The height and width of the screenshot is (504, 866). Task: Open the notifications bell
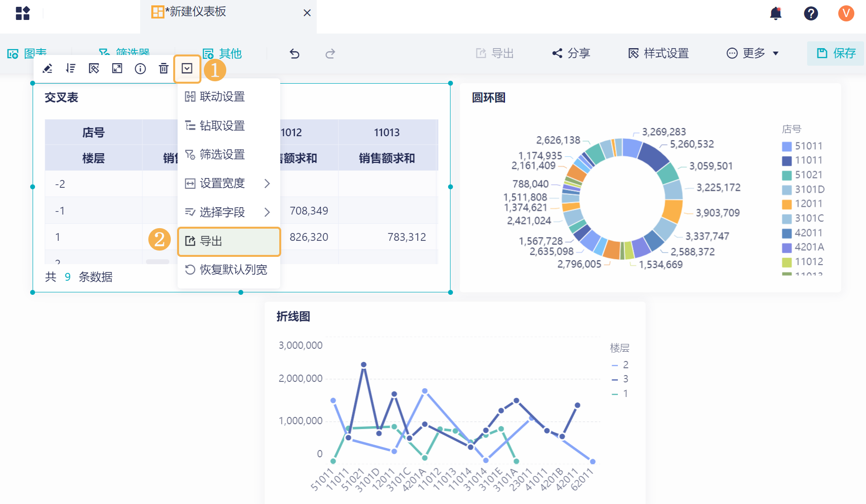(776, 13)
